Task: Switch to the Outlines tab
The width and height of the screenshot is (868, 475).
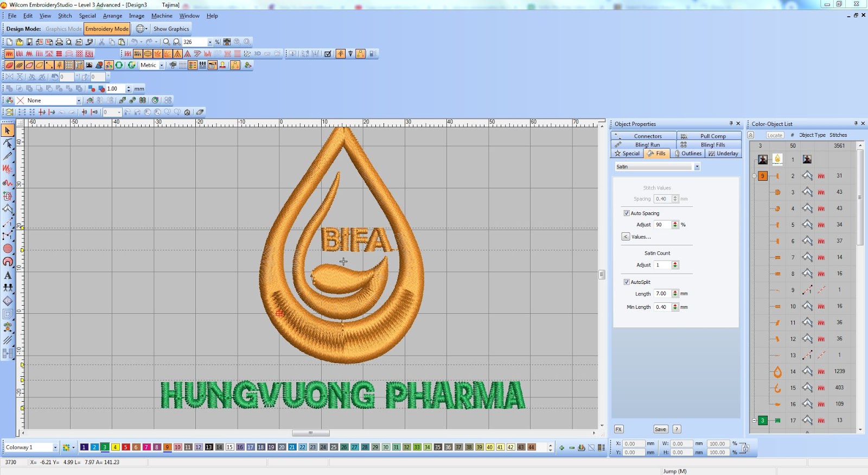Action: point(688,154)
